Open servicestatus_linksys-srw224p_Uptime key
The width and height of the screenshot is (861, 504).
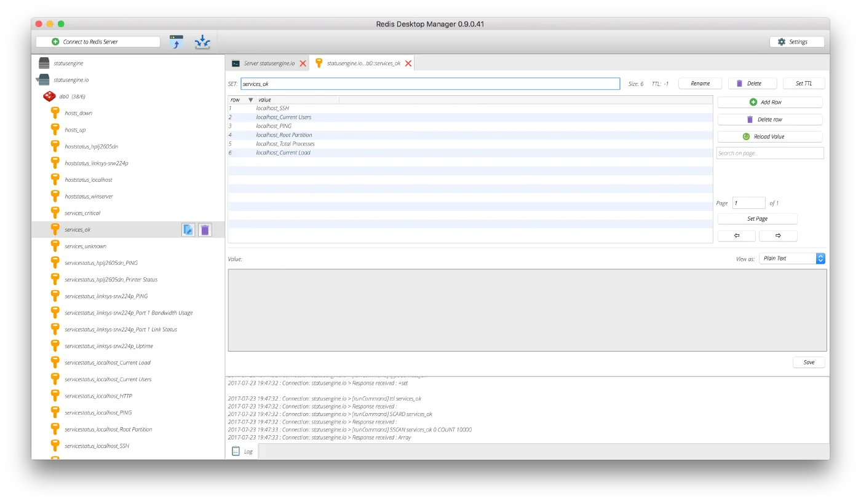tap(109, 345)
